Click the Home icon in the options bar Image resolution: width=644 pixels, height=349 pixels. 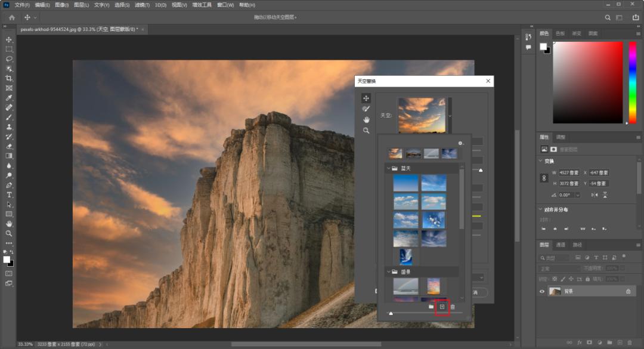click(11, 17)
